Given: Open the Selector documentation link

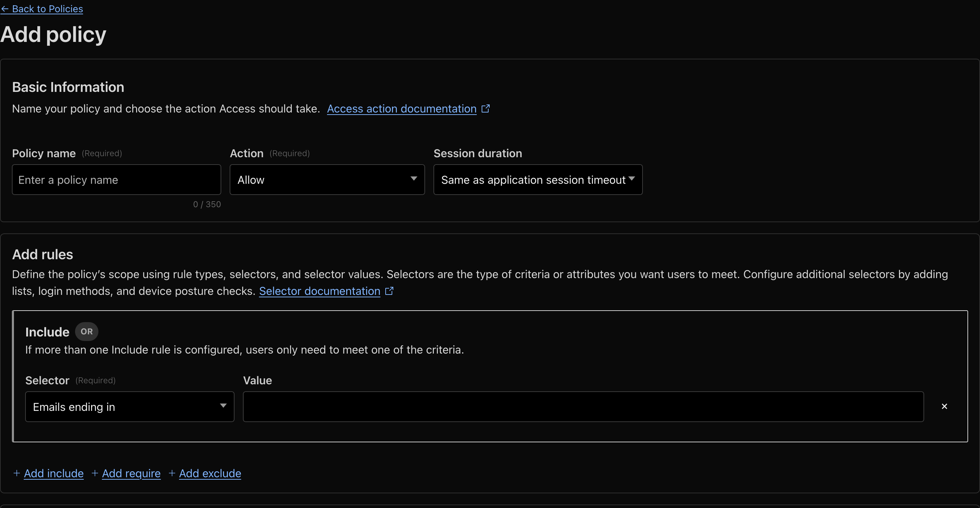Looking at the screenshot, I should [319, 291].
